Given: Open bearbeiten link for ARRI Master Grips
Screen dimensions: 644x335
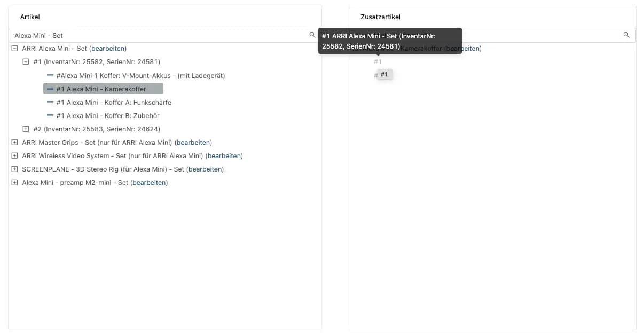Looking at the screenshot, I should pyautogui.click(x=193, y=143).
